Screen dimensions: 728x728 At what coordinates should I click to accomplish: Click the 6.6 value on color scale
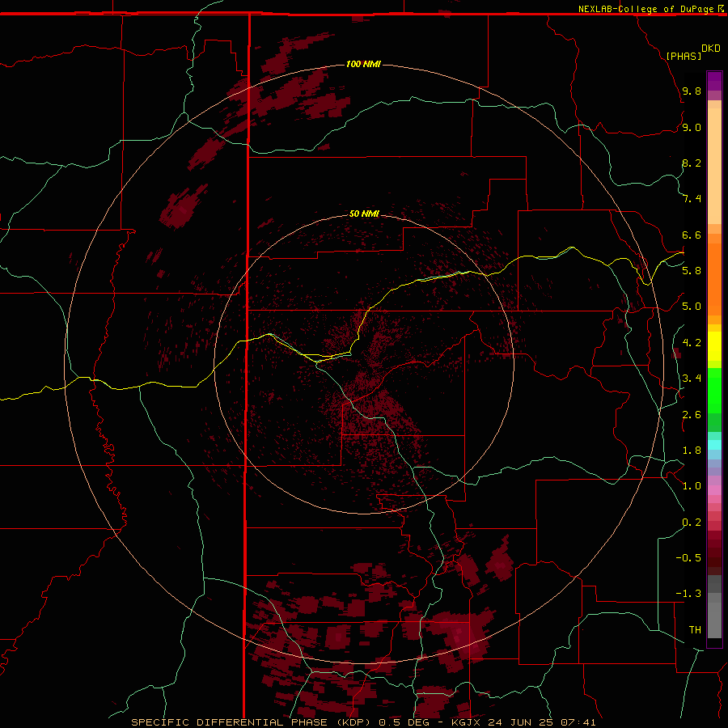pos(692,235)
